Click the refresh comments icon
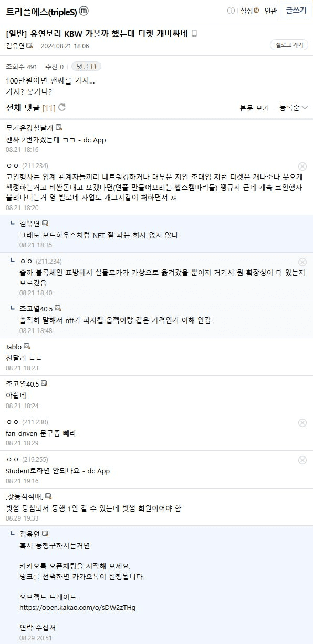 62,107
